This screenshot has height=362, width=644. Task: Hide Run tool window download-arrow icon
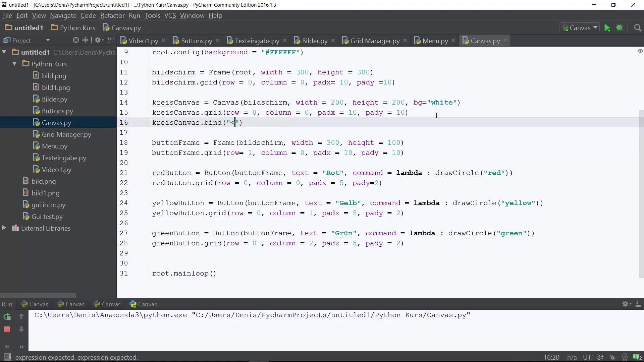pos(638,304)
